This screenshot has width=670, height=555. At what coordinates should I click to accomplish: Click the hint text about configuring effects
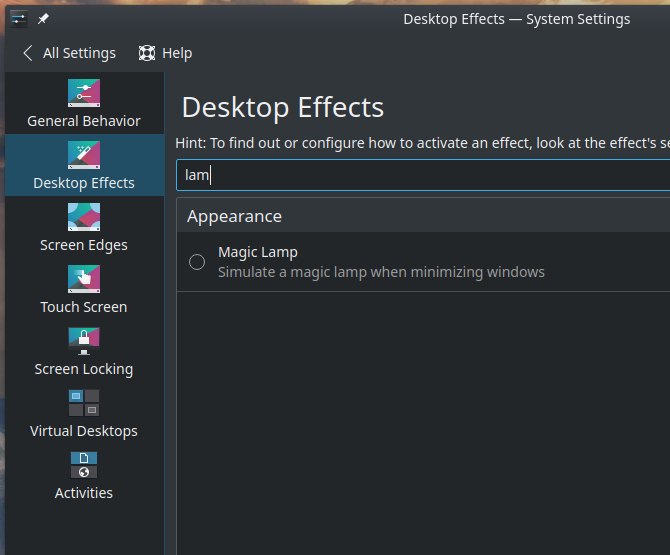coord(423,143)
